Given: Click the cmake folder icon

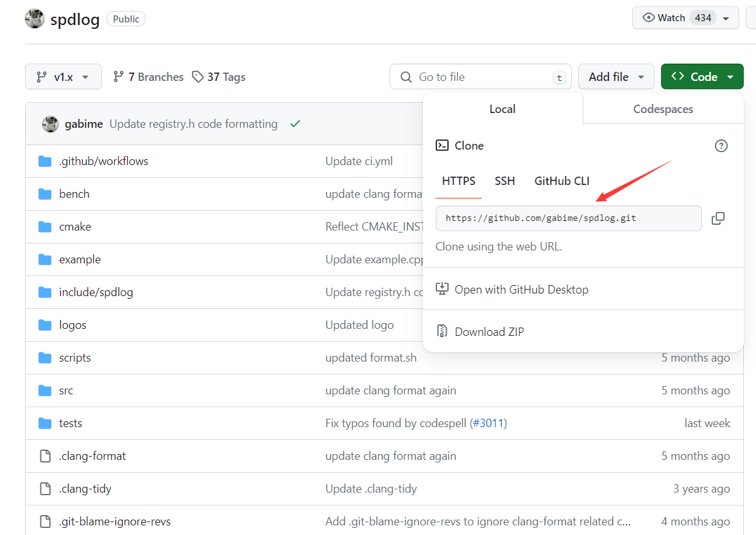Looking at the screenshot, I should point(45,227).
